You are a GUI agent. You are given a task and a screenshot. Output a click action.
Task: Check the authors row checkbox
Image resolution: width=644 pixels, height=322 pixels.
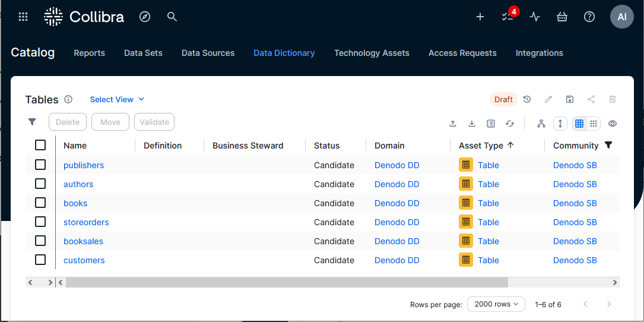point(40,184)
